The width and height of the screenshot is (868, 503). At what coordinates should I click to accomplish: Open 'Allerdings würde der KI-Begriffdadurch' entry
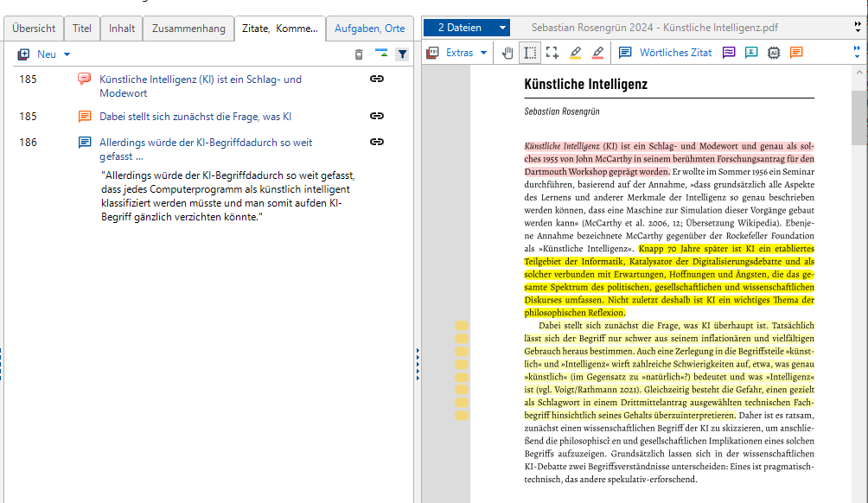[206, 150]
